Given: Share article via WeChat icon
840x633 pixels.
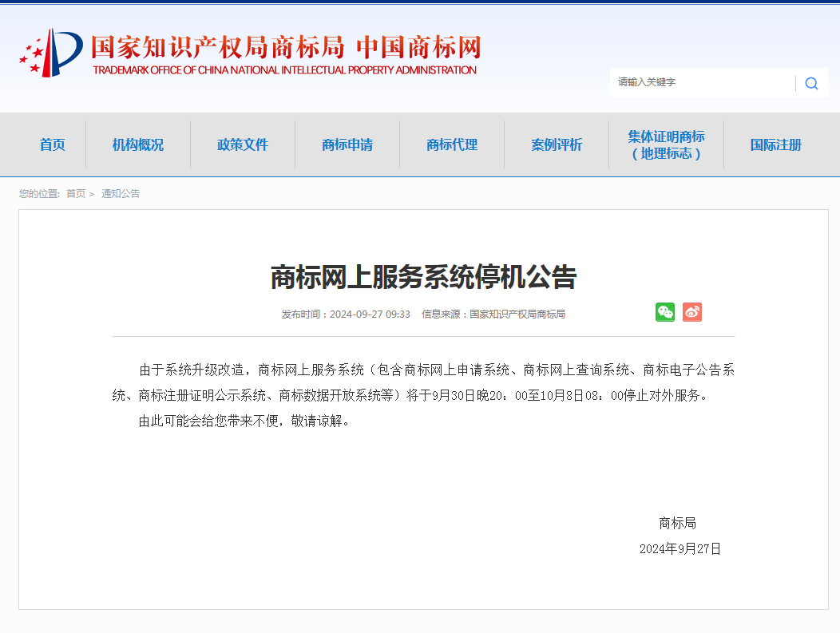Looking at the screenshot, I should pos(665,312).
